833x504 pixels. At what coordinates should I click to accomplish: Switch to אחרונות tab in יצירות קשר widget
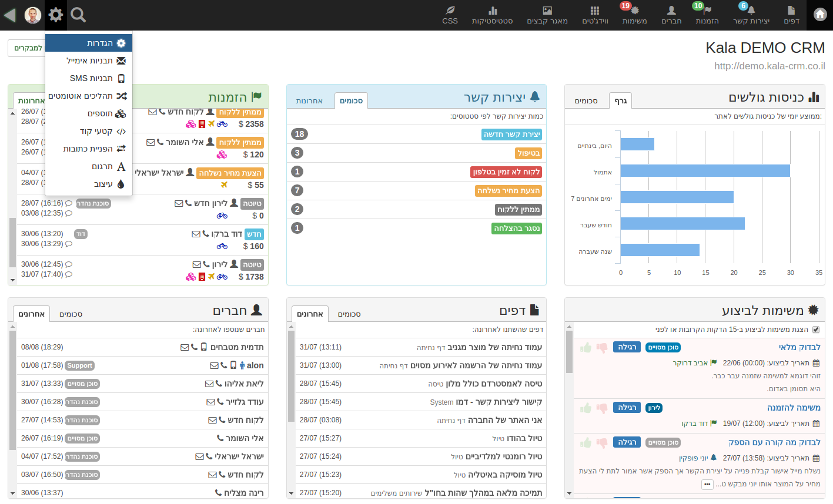(309, 101)
